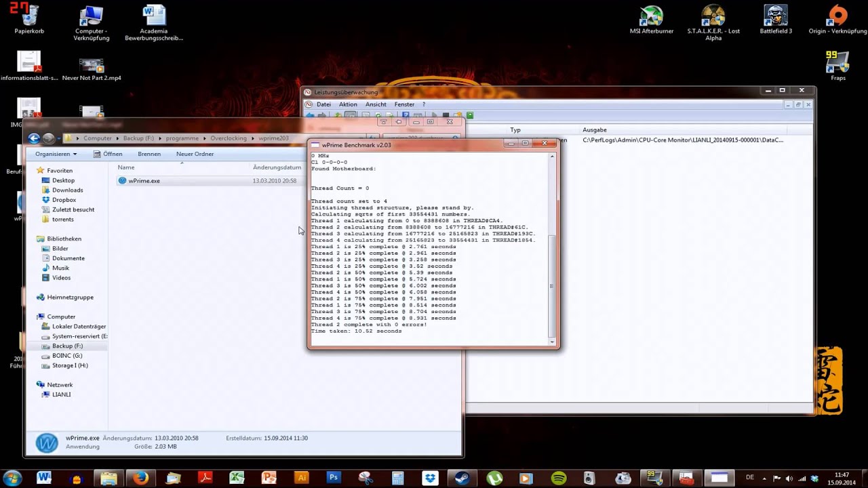Open the MSI Afterburner desktop shortcut
The height and width of the screenshot is (488, 868).
pyautogui.click(x=651, y=19)
